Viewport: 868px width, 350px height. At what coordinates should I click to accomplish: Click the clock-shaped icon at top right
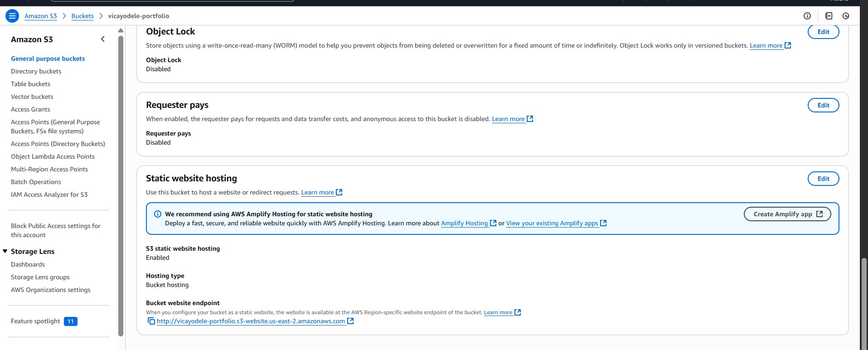coord(846,16)
